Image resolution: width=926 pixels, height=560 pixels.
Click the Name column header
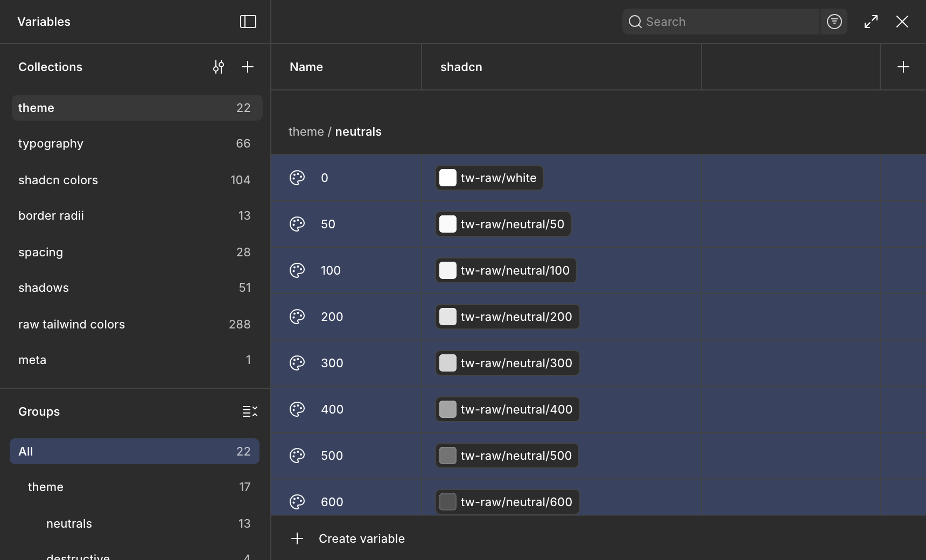(x=346, y=67)
